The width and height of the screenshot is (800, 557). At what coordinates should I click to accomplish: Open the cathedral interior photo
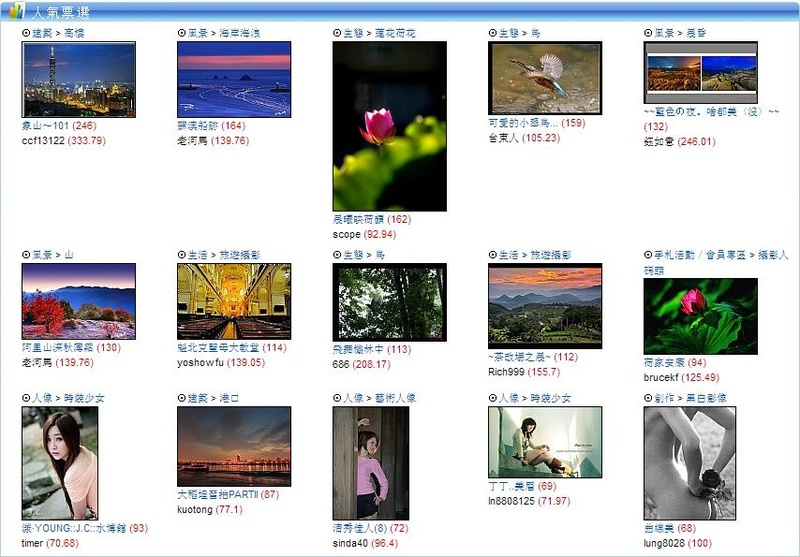[x=234, y=301]
